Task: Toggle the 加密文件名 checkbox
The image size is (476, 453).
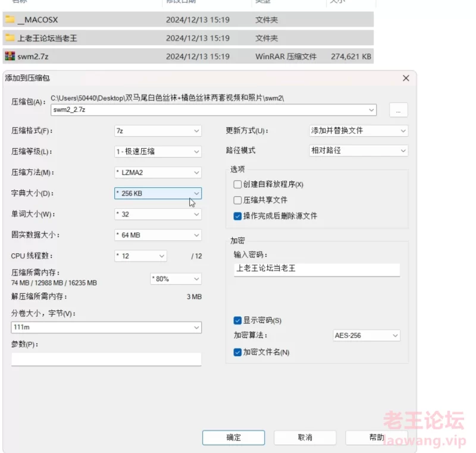Action: click(x=238, y=352)
